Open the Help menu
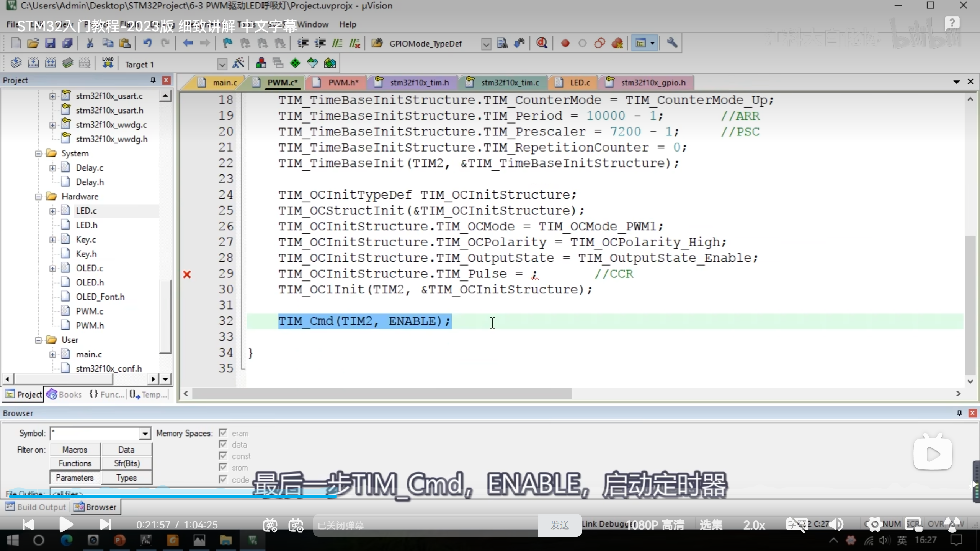Screen dimensions: 980x551 tap(347, 24)
